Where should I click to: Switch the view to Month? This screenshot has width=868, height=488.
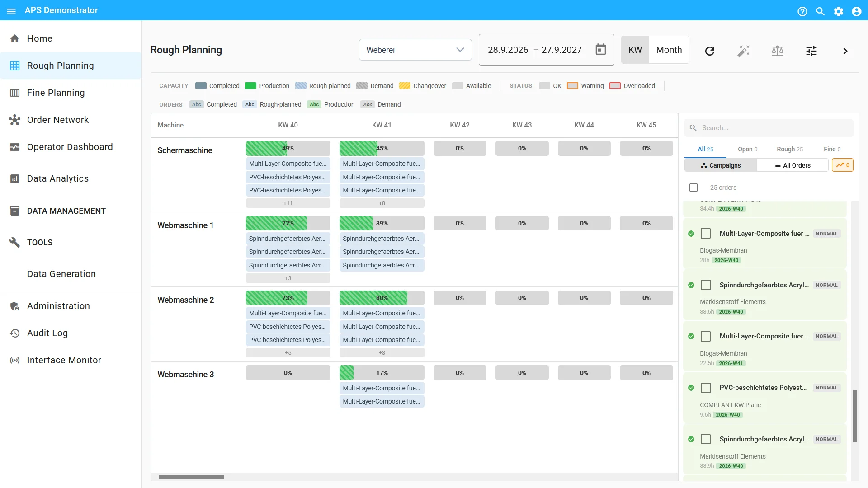pyautogui.click(x=669, y=50)
